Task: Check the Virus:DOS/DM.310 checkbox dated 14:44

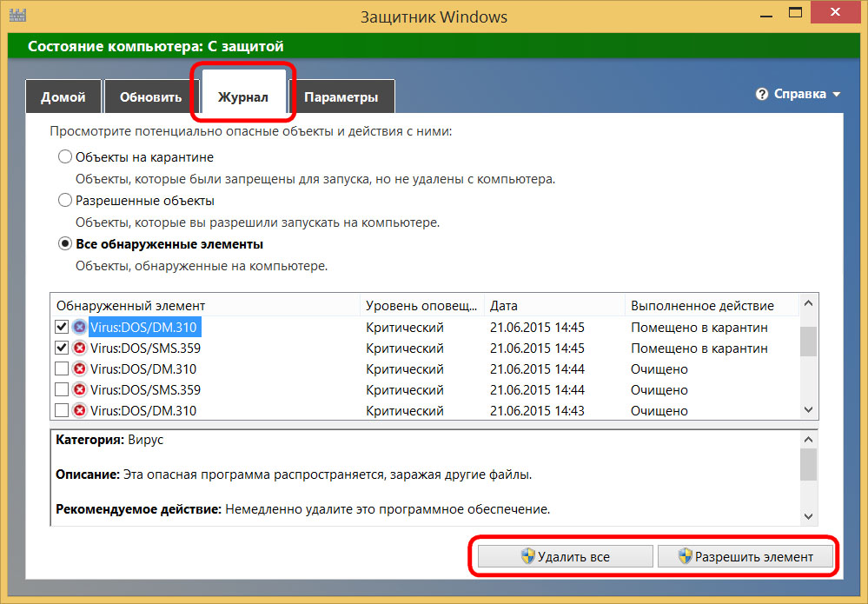Action: click(62, 369)
